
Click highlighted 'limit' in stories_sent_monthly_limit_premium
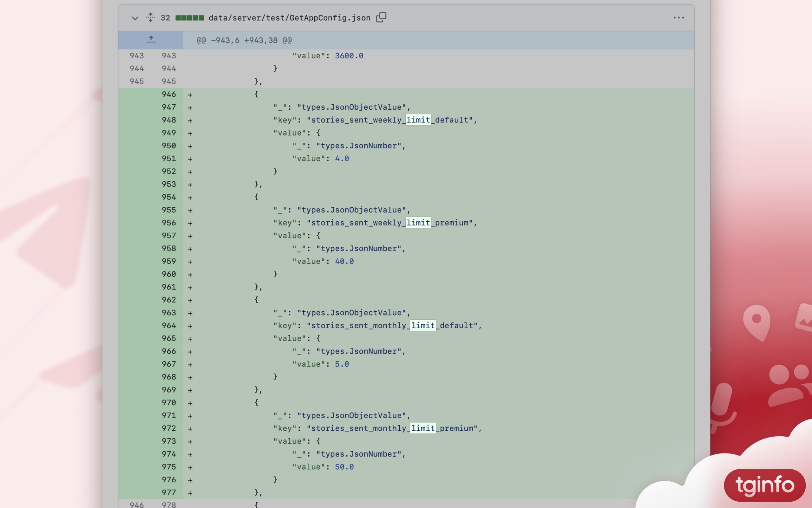point(423,428)
